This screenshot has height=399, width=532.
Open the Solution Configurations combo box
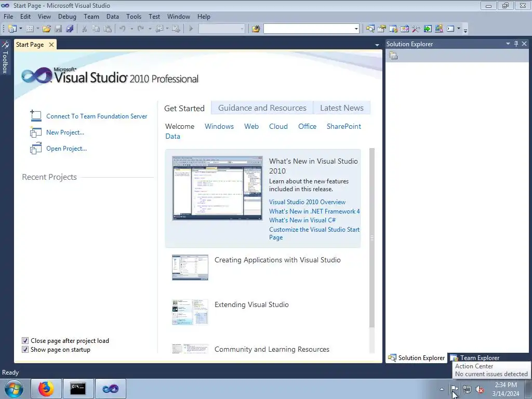tap(221, 29)
